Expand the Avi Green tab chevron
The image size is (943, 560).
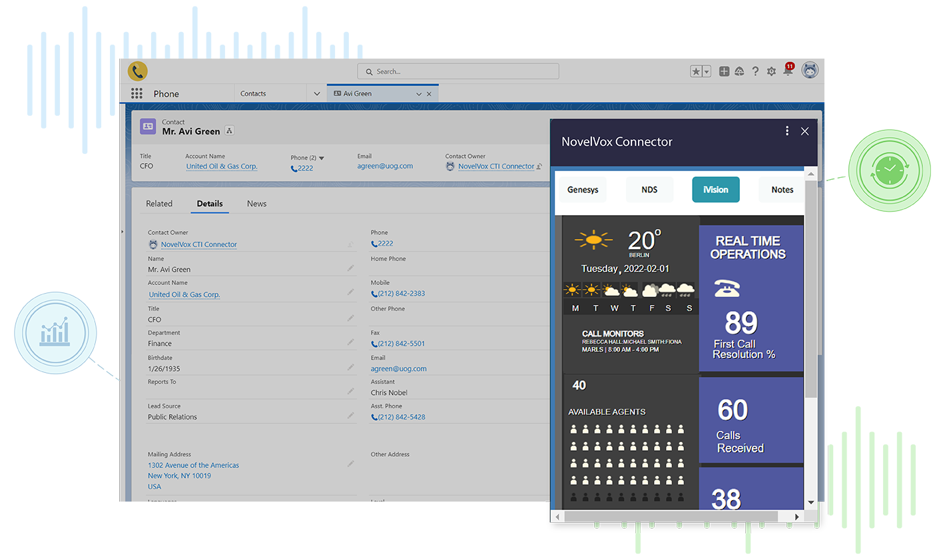click(x=418, y=93)
